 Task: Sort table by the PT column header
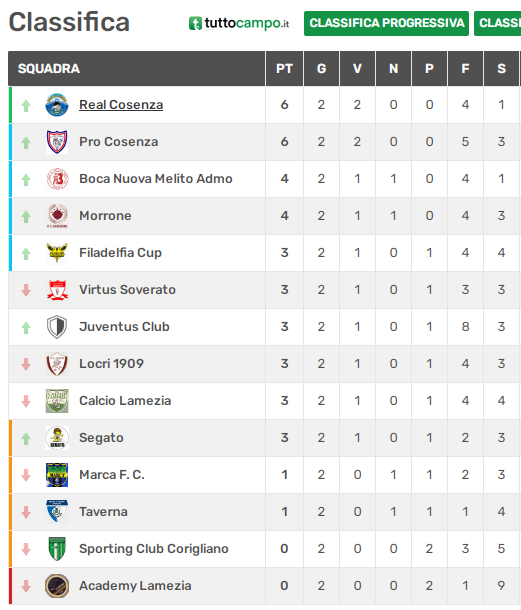[284, 68]
